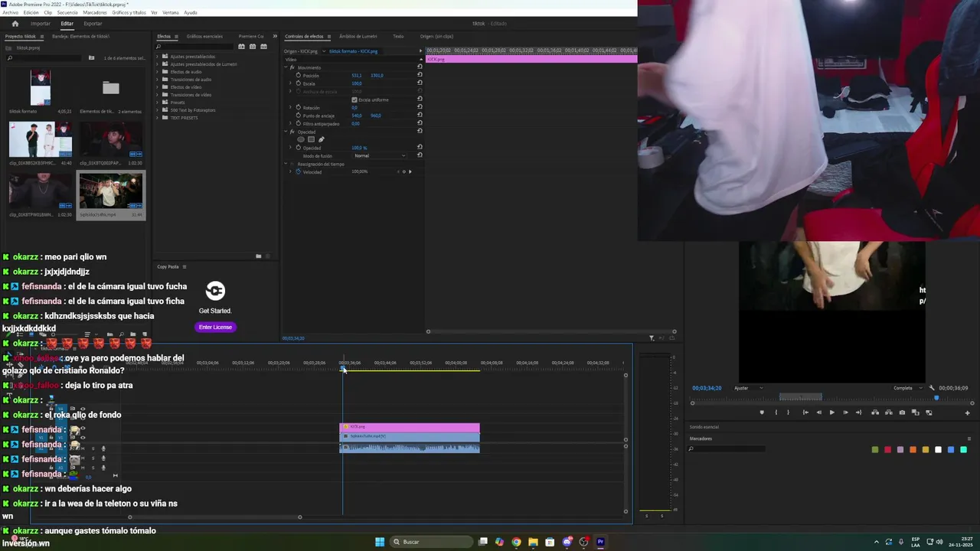The width and height of the screenshot is (980, 551).
Task: Open the Gráficos esenciales tab
Action: tap(204, 36)
